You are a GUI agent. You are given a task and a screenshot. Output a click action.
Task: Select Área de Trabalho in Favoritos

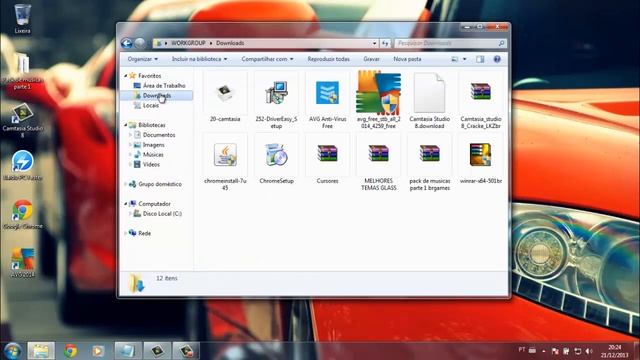click(x=164, y=85)
